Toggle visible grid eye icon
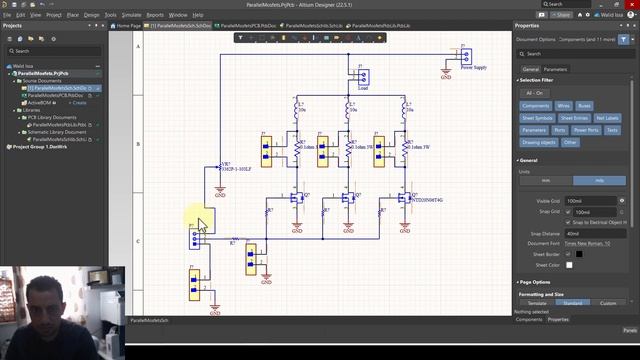 (x=622, y=201)
